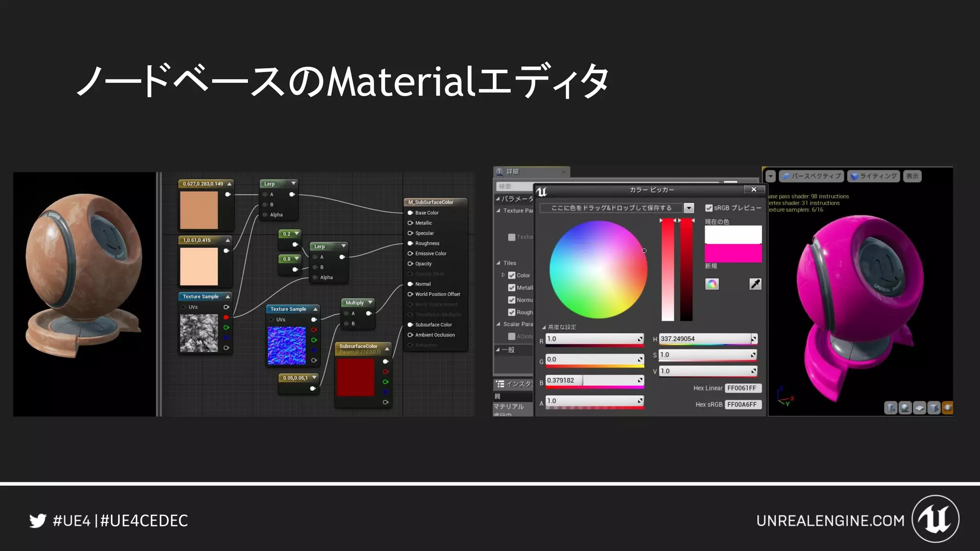Open the ライティング view mode menu
This screenshot has width=980, height=551.
[874, 176]
